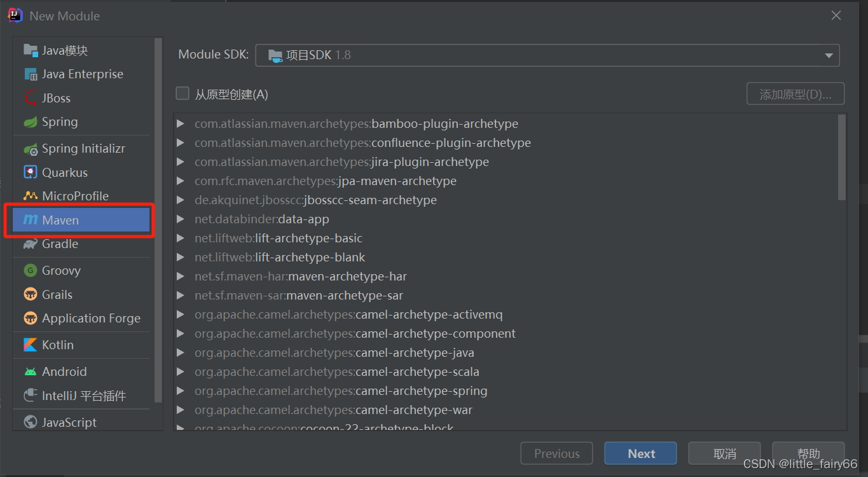The image size is (868, 477).
Task: Click the 添加原型(D)... button
Action: 796,94
